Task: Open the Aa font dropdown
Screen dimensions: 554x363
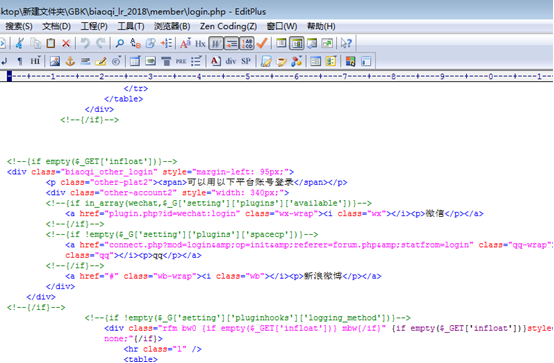Action: point(185,43)
